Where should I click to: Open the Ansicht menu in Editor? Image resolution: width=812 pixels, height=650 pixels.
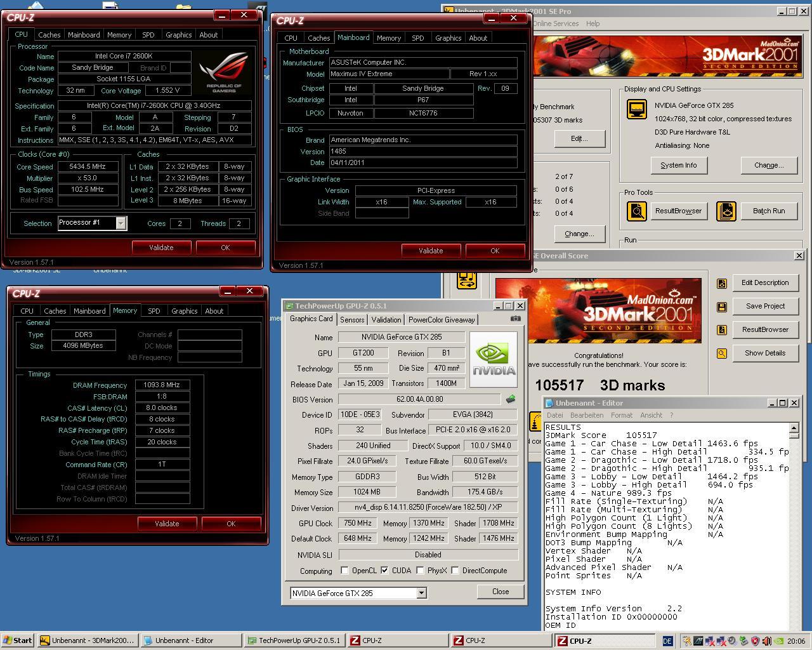click(651, 415)
